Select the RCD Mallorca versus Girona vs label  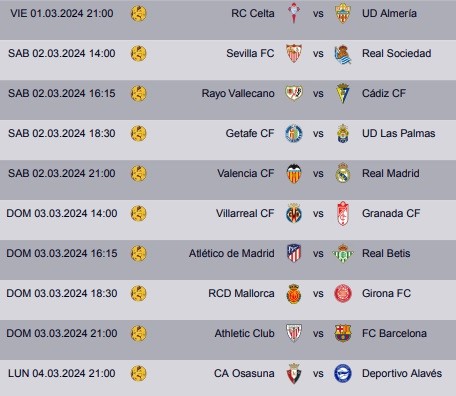[318, 294]
